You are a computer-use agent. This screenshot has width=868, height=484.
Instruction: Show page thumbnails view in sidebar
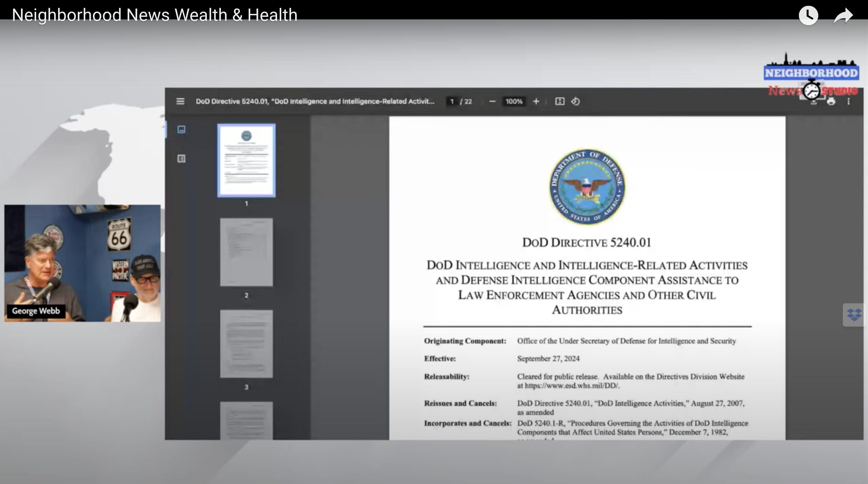[181, 130]
